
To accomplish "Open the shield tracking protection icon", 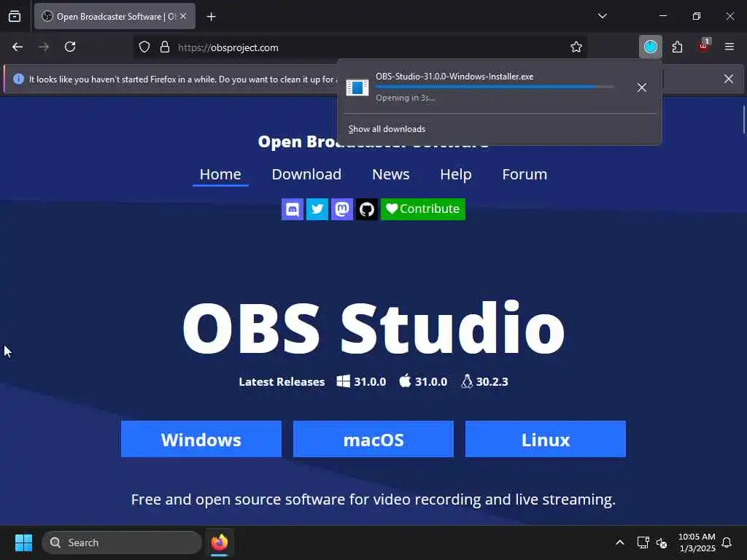I will coord(144,47).
